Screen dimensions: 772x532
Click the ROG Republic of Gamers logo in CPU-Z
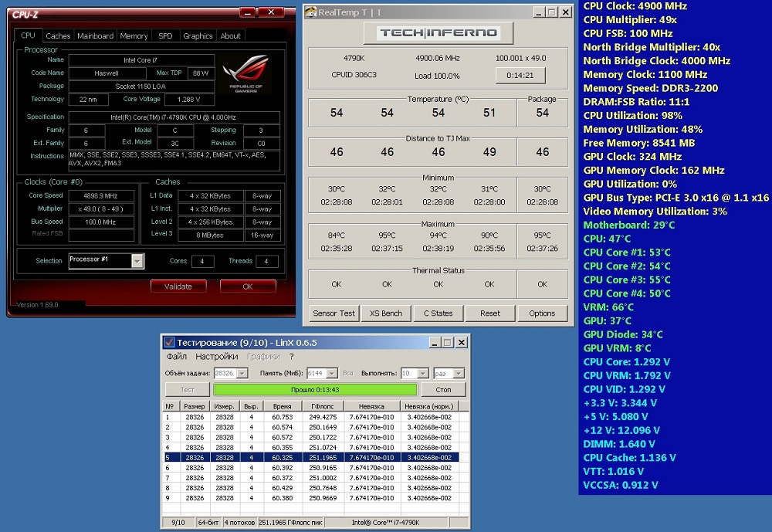[245, 73]
